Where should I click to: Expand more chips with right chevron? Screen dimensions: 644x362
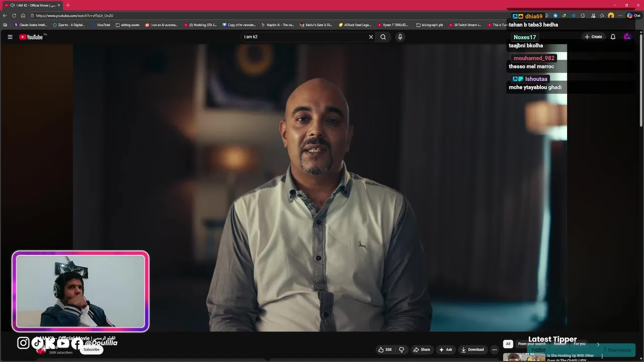598,344
